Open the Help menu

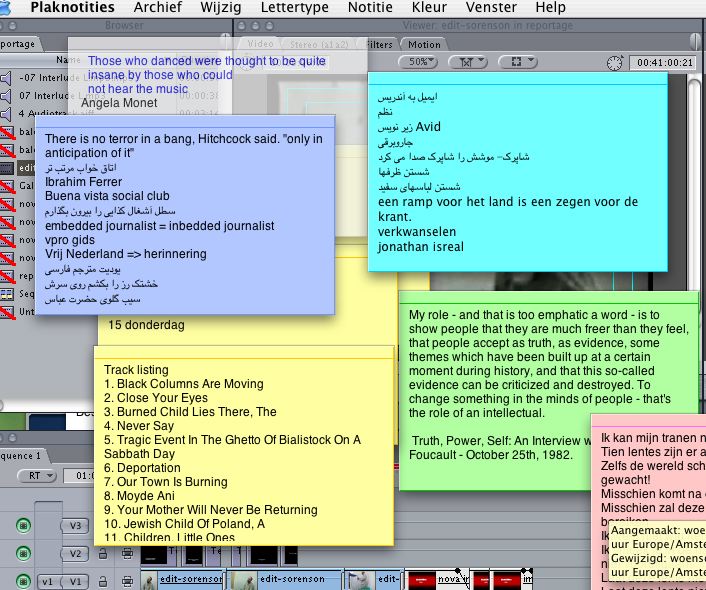[551, 7]
